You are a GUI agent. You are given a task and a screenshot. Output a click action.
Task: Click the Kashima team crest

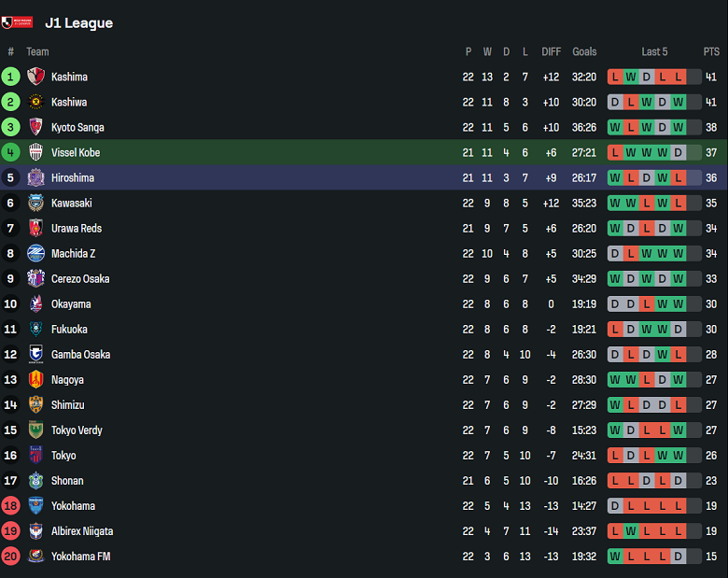click(36, 77)
